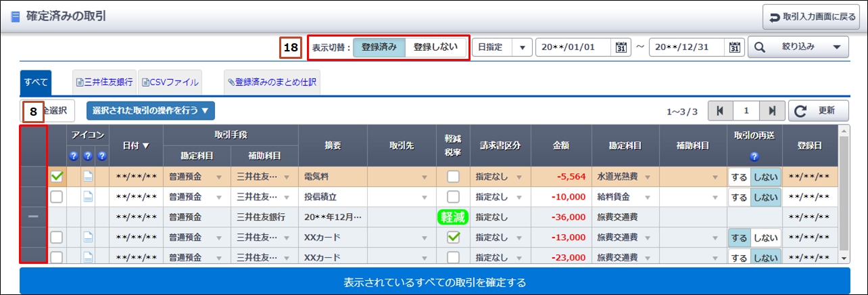Viewport: 868px width, 295px height.
Task: Set 取引の再送 to しない for the 電気料 row
Action: (x=765, y=177)
